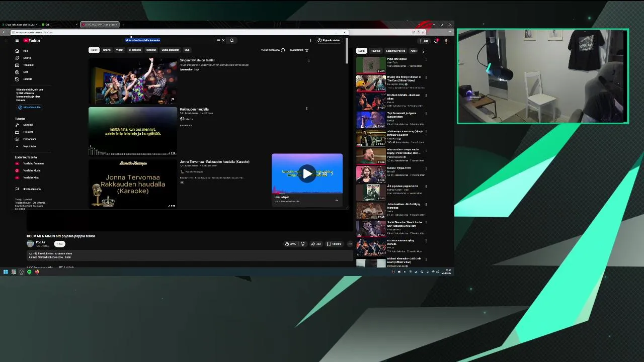Screen dimensions: 644x362
Task: Open Social Distortion Reach for the Sky video
Action: [371, 228]
